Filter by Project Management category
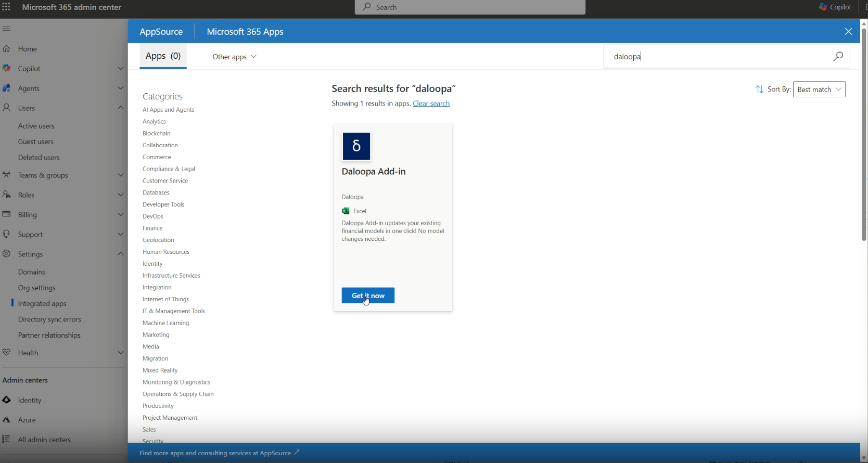 [170, 418]
